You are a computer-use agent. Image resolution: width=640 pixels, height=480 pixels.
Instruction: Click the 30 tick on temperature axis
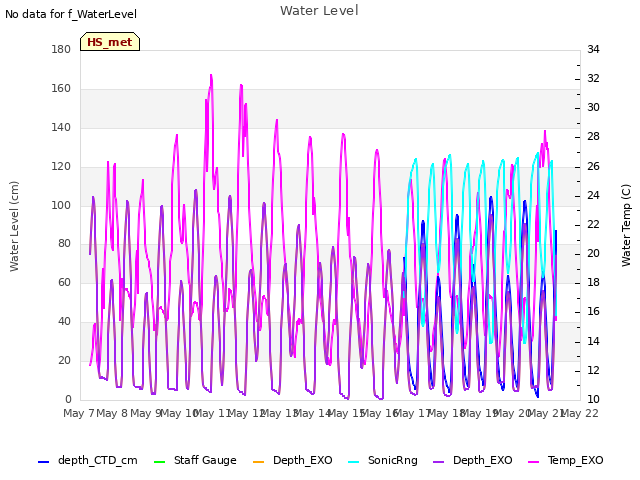(593, 107)
